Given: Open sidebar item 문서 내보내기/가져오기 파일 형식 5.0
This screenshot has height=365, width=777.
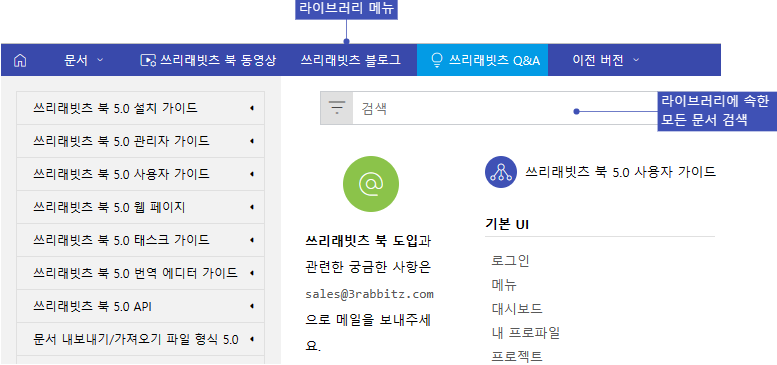Looking at the screenshot, I should [x=140, y=339].
